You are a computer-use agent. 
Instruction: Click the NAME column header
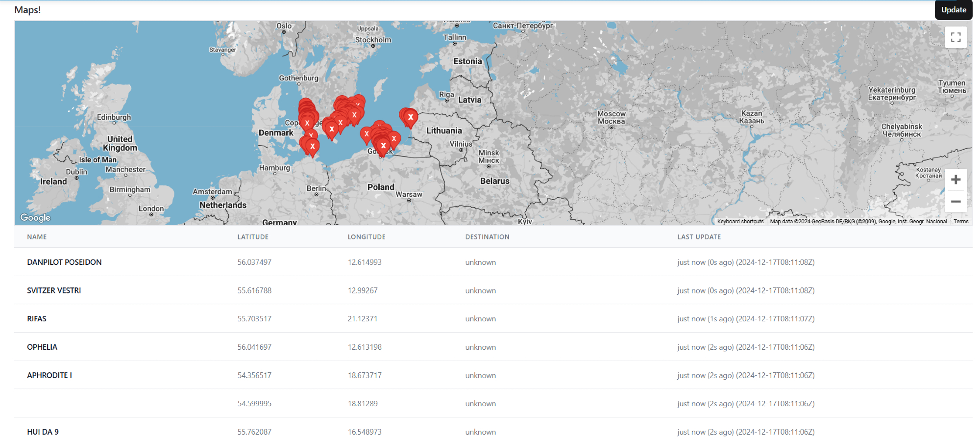coord(37,237)
